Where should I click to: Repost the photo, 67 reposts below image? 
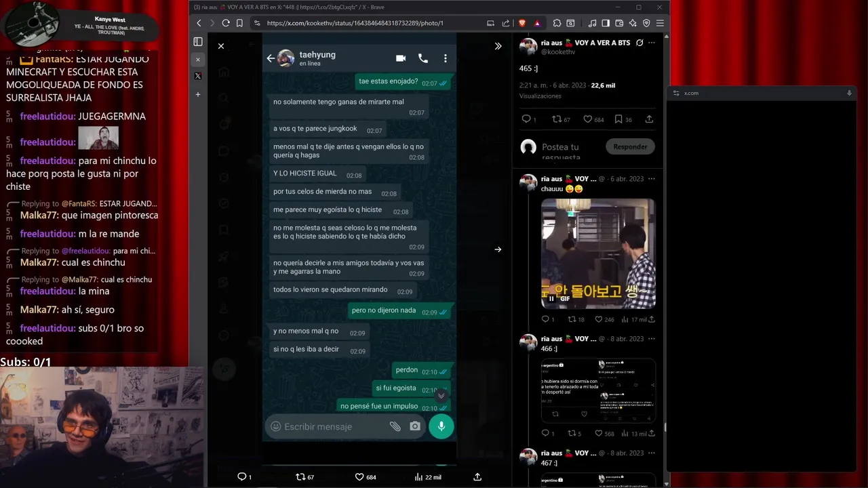coord(305,477)
